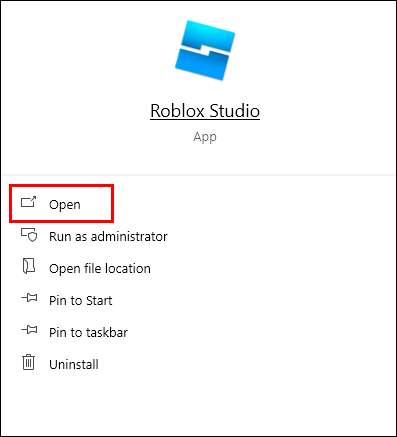Click the folder icon for file location
The height and width of the screenshot is (437, 397).
(29, 266)
